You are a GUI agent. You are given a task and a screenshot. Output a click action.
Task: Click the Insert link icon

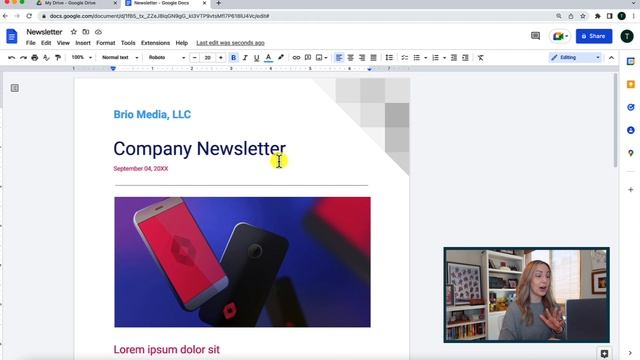(296, 58)
